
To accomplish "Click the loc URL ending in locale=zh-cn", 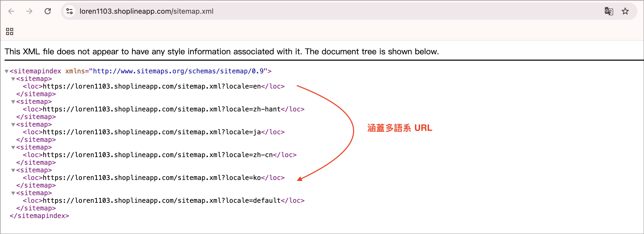I will click(x=158, y=155).
